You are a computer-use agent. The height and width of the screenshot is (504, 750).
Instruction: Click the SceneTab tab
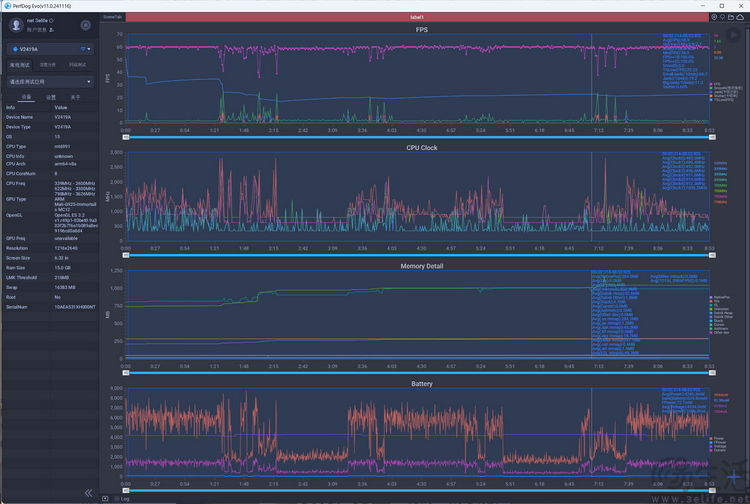pyautogui.click(x=112, y=17)
